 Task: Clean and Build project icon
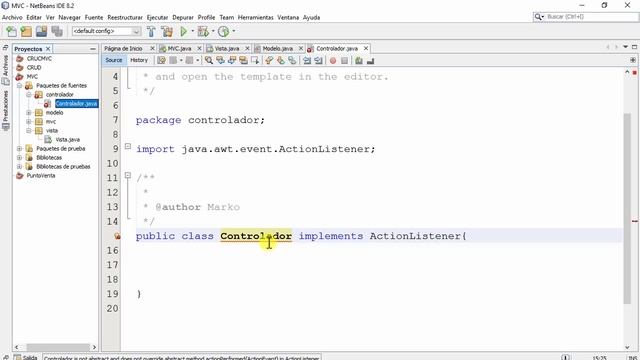(x=167, y=31)
